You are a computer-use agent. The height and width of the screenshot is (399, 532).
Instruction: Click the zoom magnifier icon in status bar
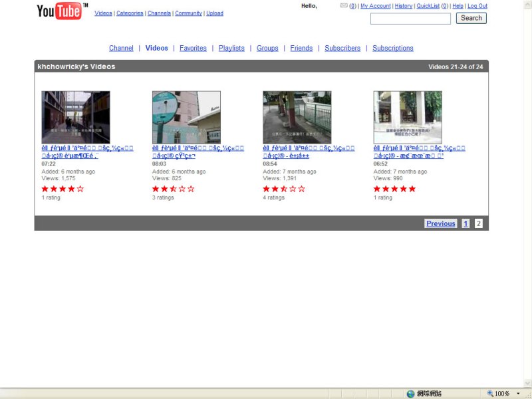point(490,394)
